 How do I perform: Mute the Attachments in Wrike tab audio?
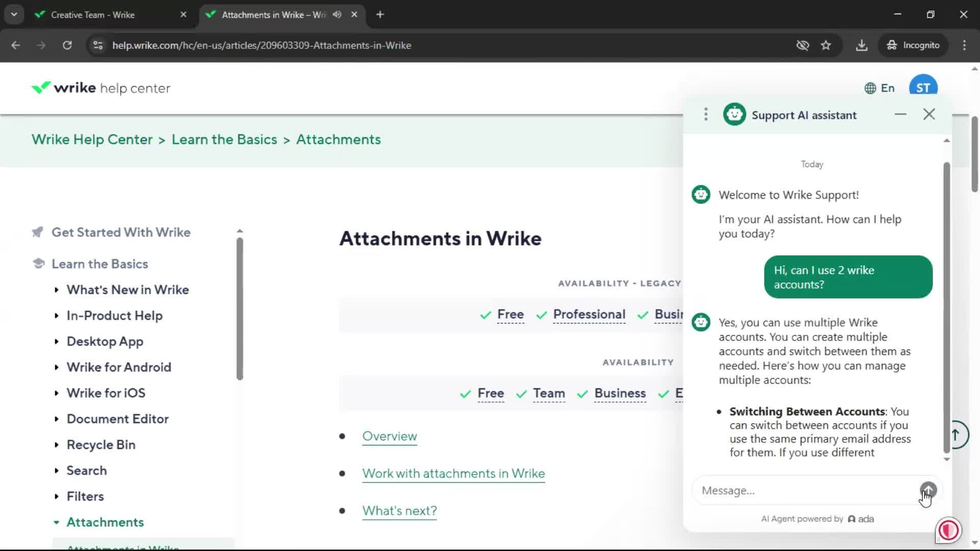point(337,14)
